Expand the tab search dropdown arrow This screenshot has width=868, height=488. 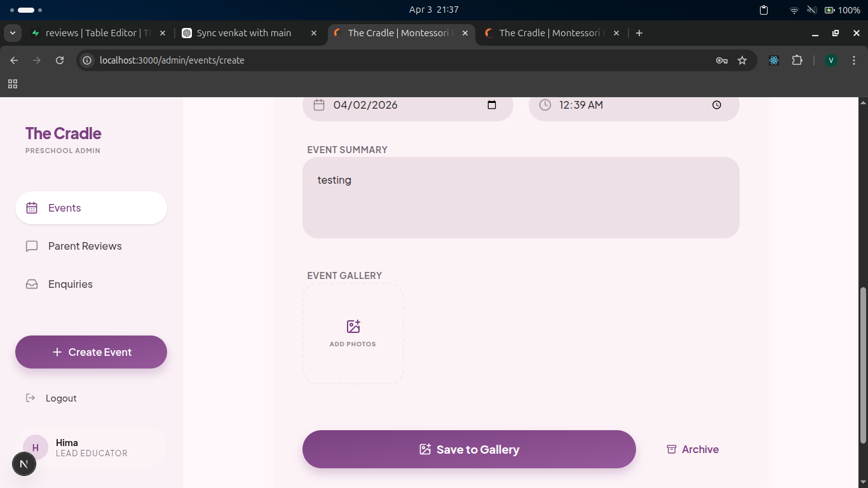(12, 33)
